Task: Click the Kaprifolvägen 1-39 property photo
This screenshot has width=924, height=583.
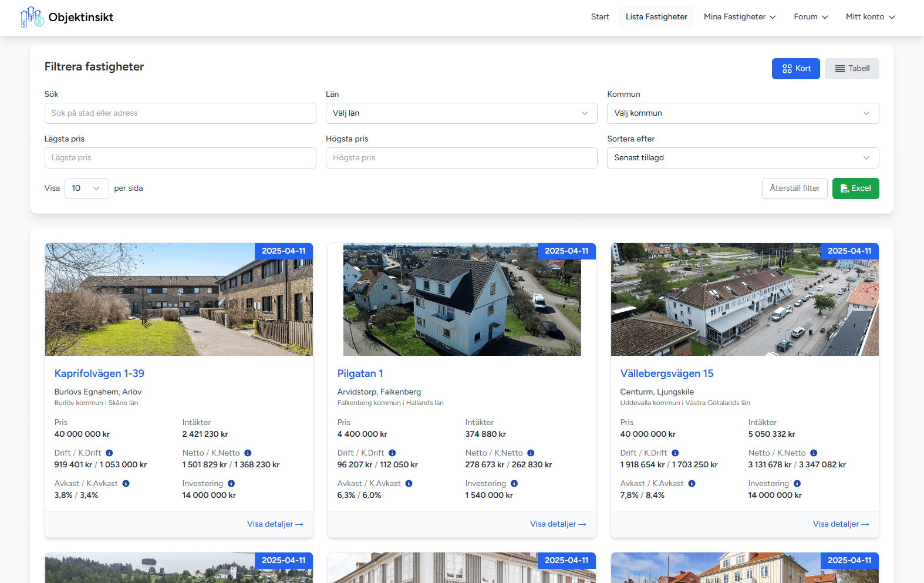Action: point(179,299)
